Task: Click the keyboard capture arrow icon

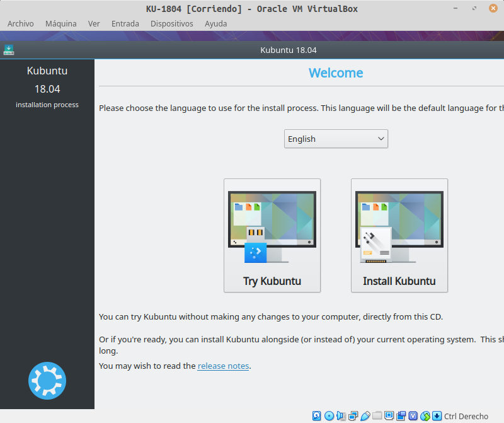Action: click(437, 415)
